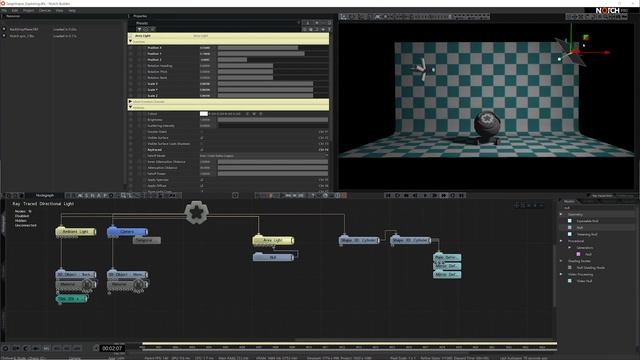
Task: Select the pink Null generator entry
Action: [588, 254]
